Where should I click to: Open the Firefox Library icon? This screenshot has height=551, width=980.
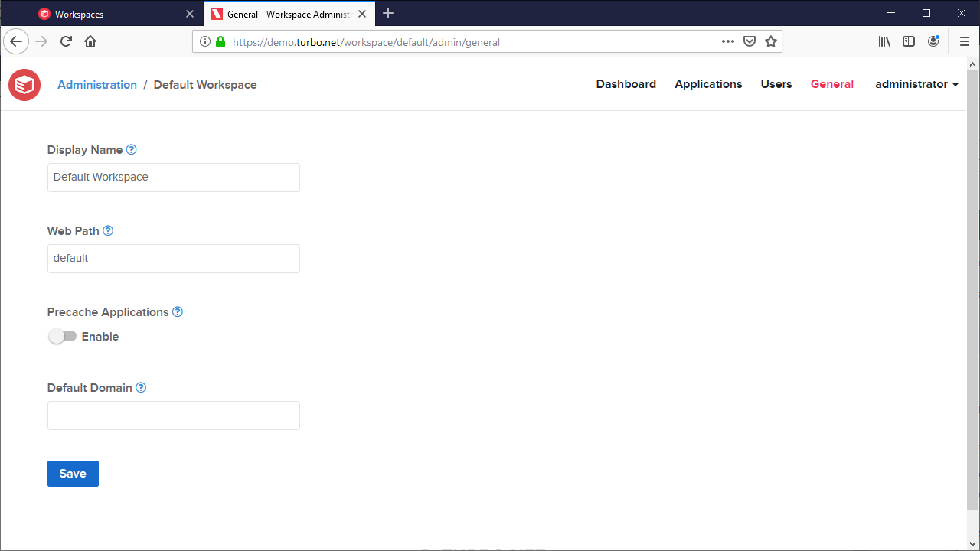tap(884, 41)
